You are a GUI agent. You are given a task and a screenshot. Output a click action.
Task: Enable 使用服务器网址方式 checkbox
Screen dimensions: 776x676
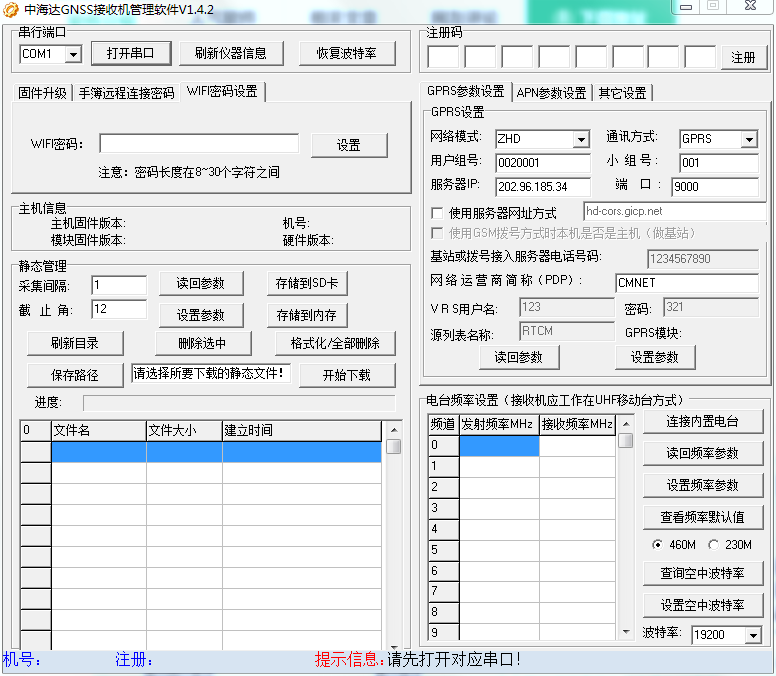(x=437, y=213)
